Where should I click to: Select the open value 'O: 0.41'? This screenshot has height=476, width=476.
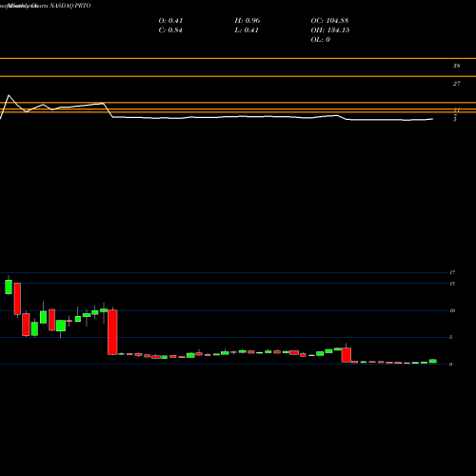[x=170, y=21]
